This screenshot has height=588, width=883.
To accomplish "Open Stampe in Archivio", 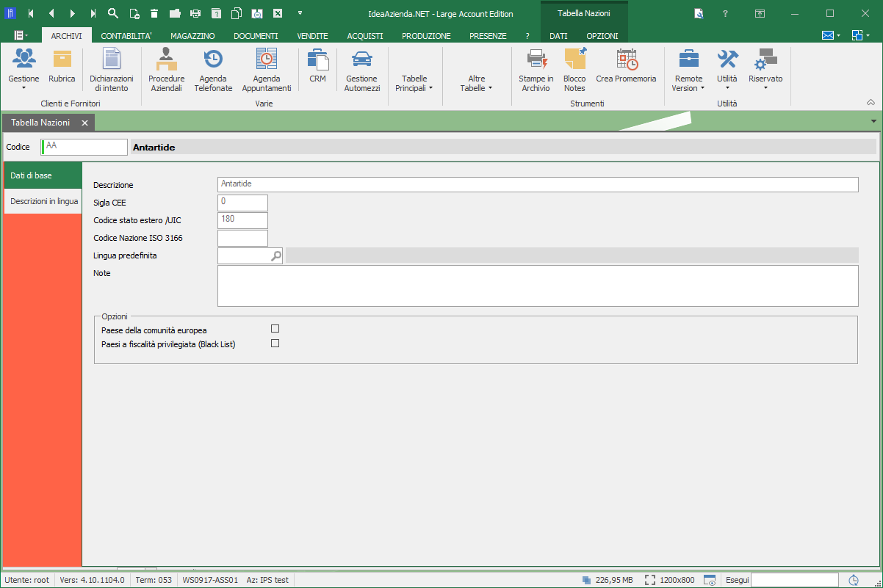I will (536, 71).
